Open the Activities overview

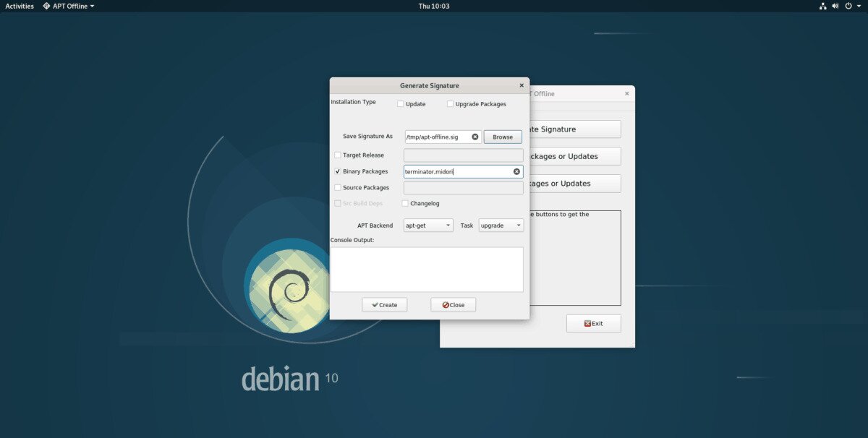[20, 6]
